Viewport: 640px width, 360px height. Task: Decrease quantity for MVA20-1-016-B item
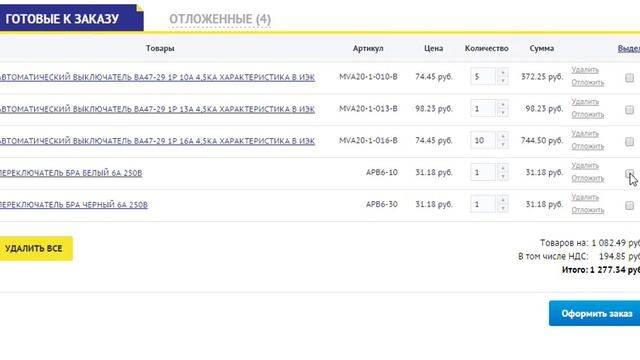(x=503, y=144)
